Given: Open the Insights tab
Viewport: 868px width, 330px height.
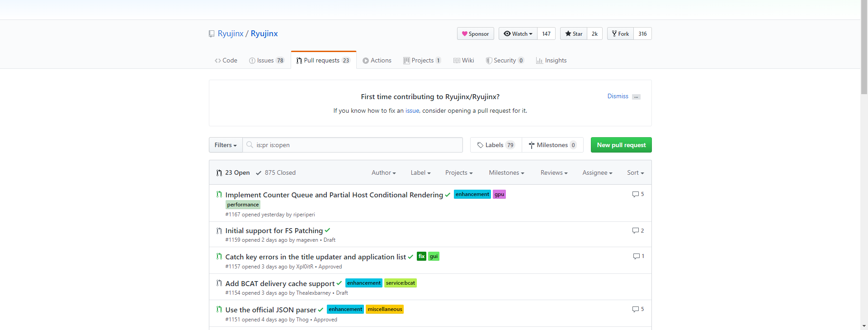Looking at the screenshot, I should click(x=552, y=60).
